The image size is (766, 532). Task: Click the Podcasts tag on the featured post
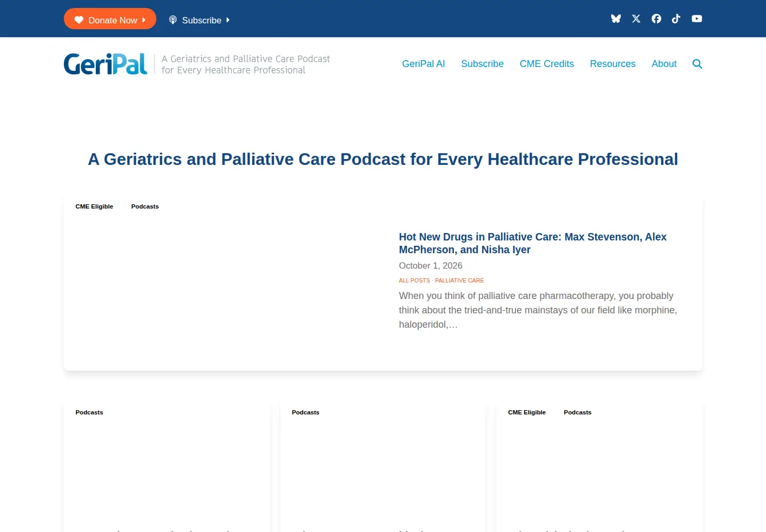pyautogui.click(x=145, y=206)
